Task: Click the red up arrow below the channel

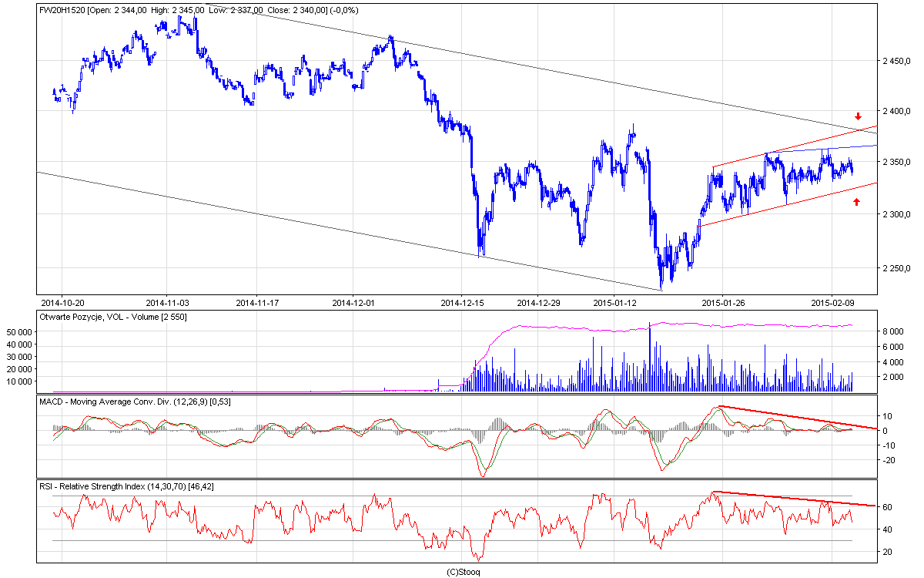Action: tap(856, 202)
